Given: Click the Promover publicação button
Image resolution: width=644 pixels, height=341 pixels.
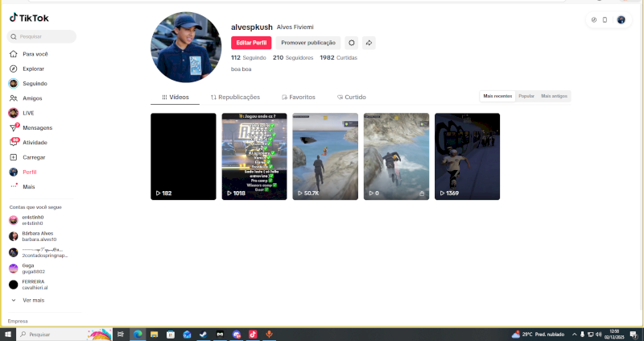Looking at the screenshot, I should click(x=308, y=43).
